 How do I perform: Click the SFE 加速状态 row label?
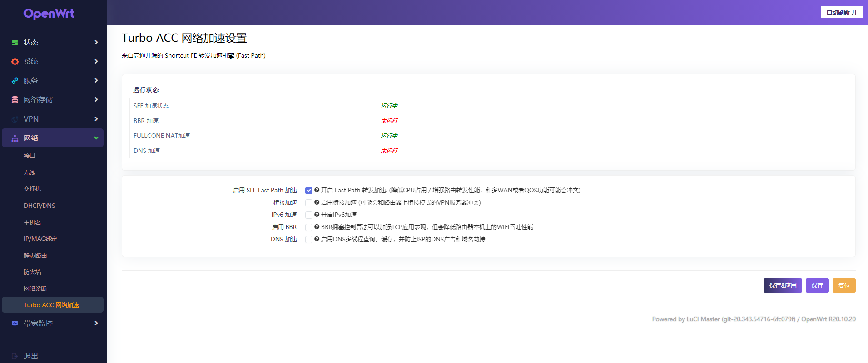tap(151, 106)
